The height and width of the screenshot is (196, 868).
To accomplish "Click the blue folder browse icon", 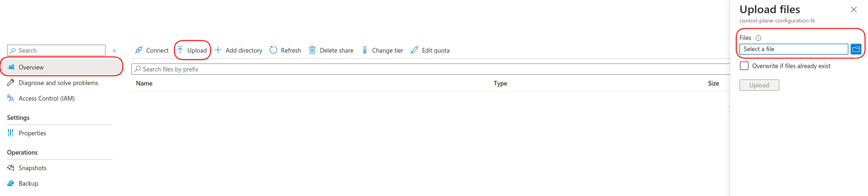I will coord(856,49).
